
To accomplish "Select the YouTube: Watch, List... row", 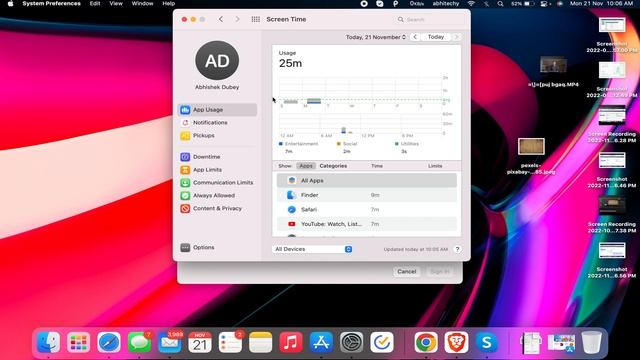I will [367, 224].
